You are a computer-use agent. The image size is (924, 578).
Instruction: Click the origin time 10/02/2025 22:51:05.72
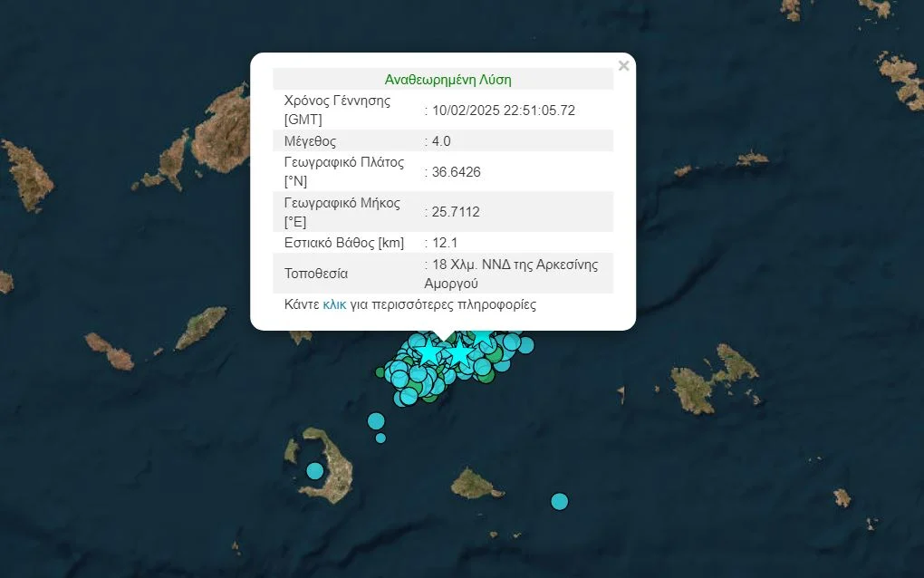[x=505, y=111]
